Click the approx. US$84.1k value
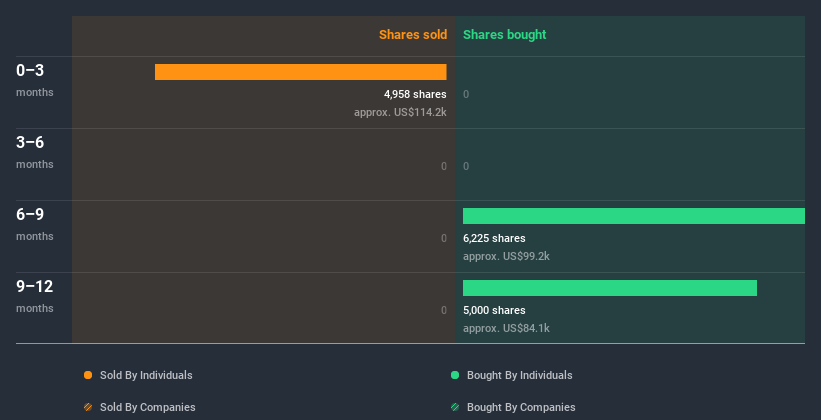 506,328
